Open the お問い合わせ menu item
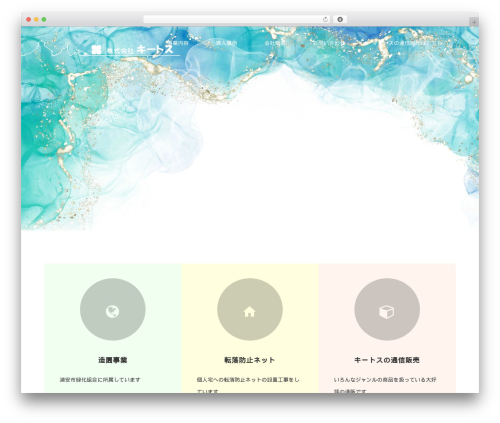 tap(329, 43)
